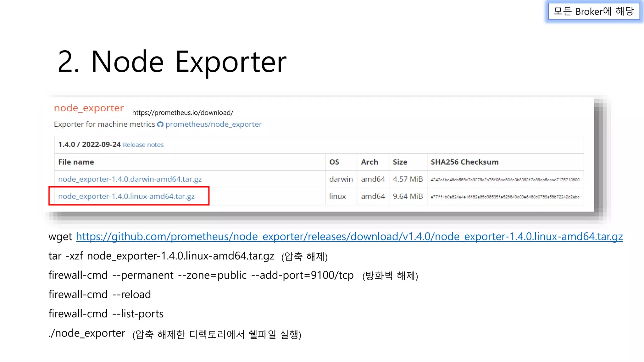Click the '모든 Broker에 해당' label box
This screenshot has height=362, width=644.
tap(593, 12)
